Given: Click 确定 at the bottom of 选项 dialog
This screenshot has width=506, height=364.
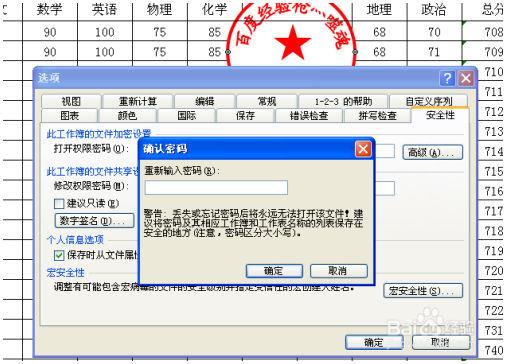Looking at the screenshot, I should point(374,342).
